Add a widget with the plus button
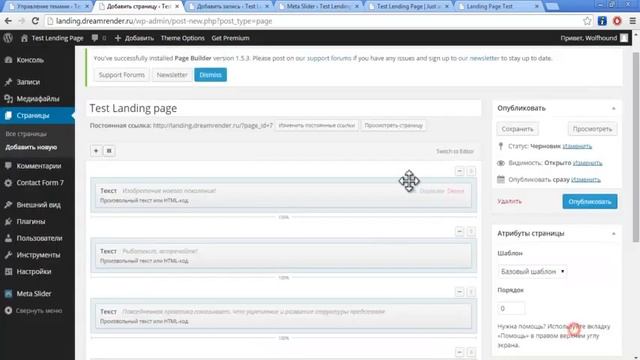 [96, 151]
